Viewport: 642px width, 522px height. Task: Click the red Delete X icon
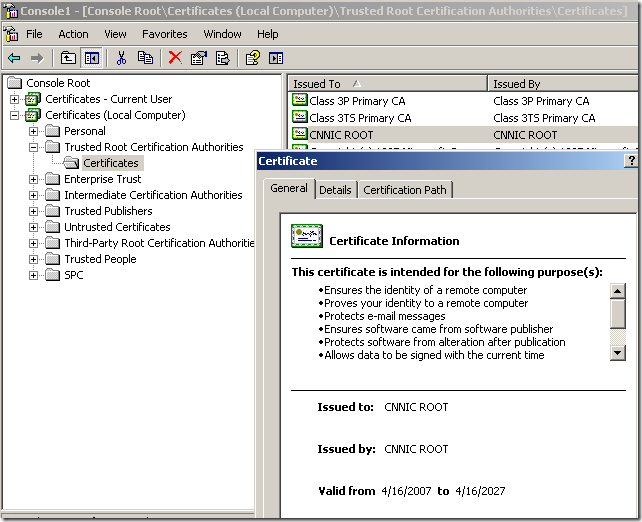pos(175,58)
